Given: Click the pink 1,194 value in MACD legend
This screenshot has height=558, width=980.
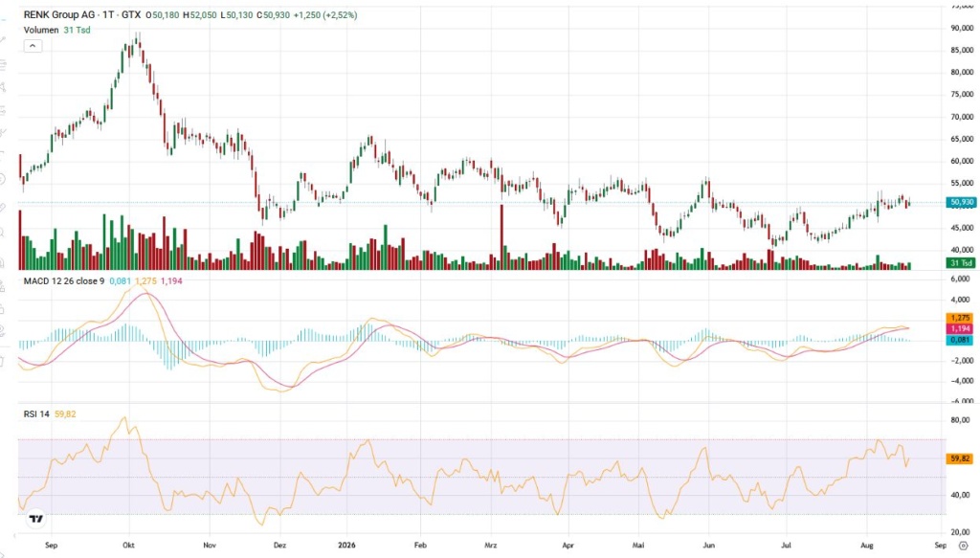Looking at the screenshot, I should [x=172, y=281].
